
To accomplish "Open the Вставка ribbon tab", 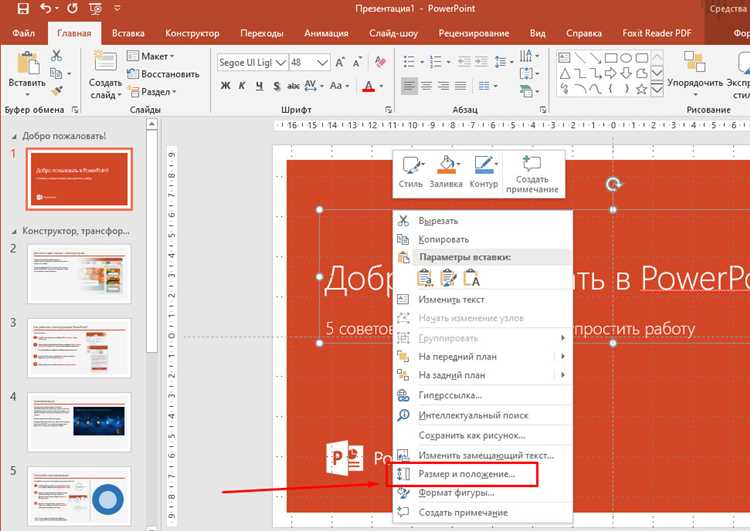I will pyautogui.click(x=128, y=33).
